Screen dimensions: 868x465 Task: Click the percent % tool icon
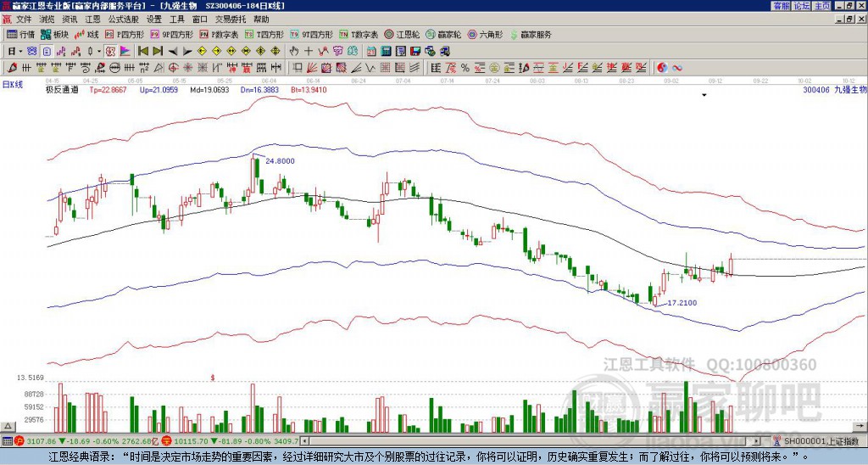(465, 68)
